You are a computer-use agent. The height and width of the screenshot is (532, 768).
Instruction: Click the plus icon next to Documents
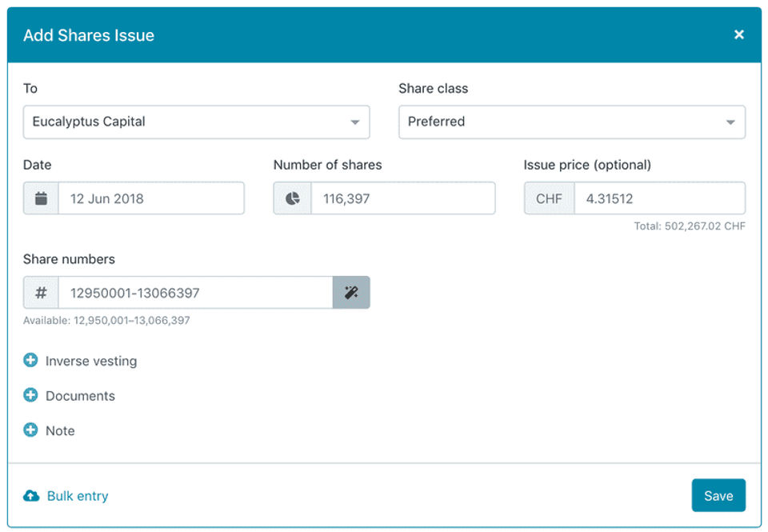31,395
